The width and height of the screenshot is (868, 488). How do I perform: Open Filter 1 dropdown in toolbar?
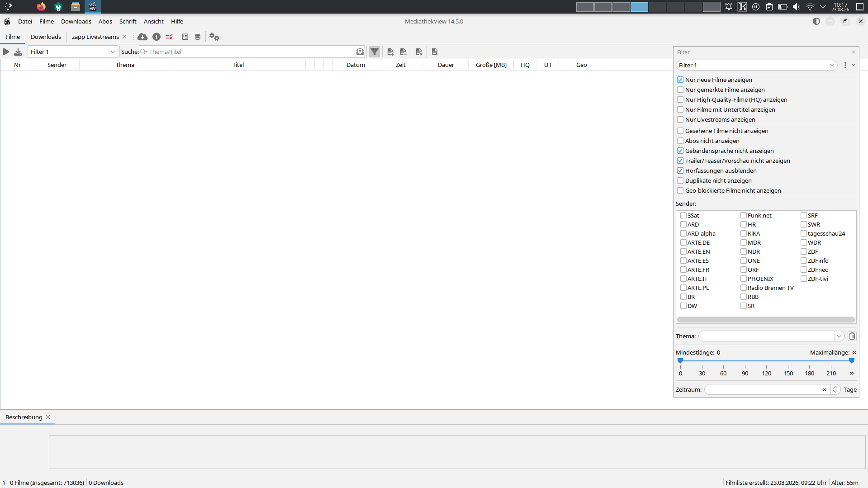coord(72,52)
